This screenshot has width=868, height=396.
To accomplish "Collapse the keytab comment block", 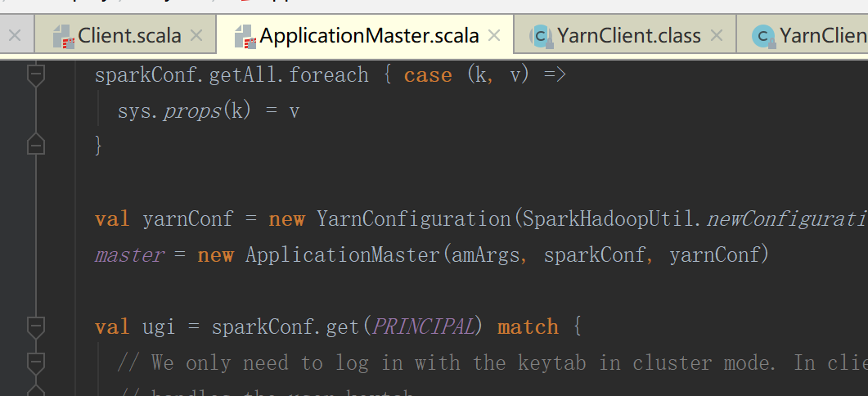I will click(36, 362).
